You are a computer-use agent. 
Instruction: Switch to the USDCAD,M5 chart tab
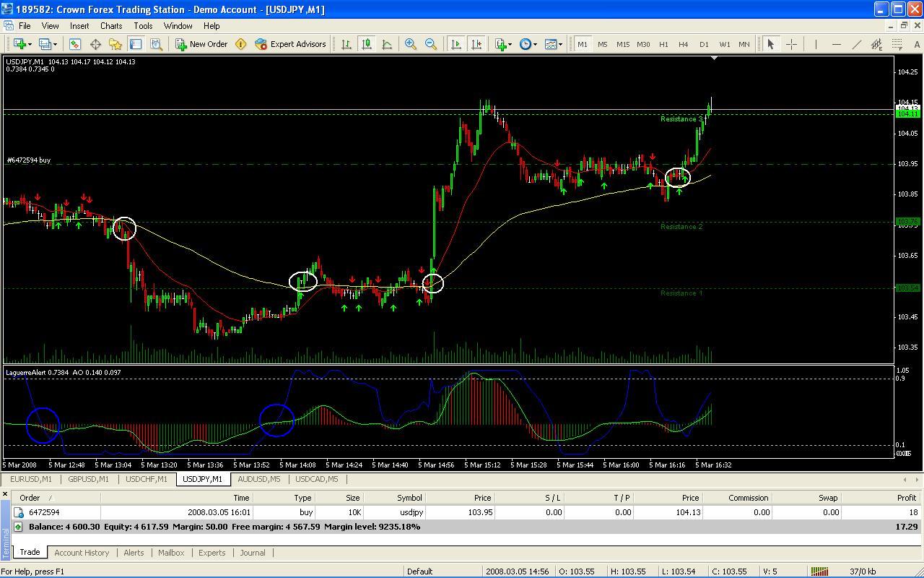click(x=317, y=479)
